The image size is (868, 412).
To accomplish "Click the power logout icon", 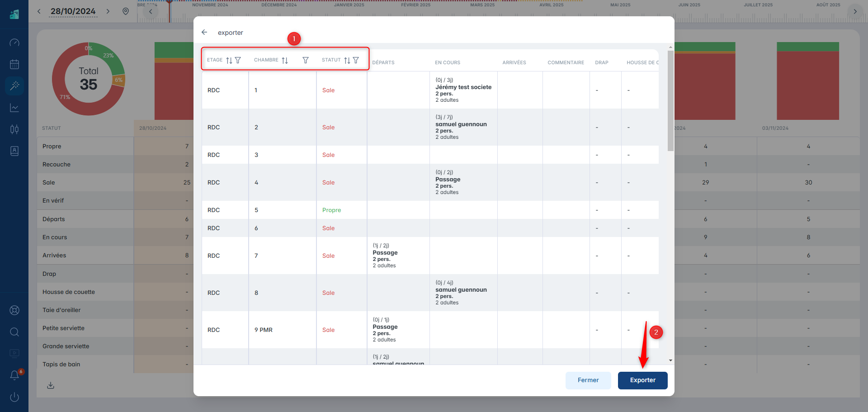I will click(14, 397).
